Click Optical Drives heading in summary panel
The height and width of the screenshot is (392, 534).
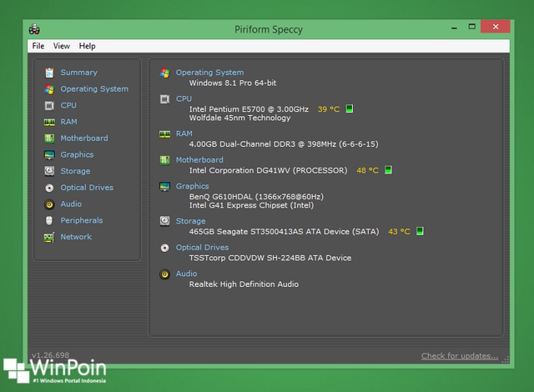[x=202, y=248]
